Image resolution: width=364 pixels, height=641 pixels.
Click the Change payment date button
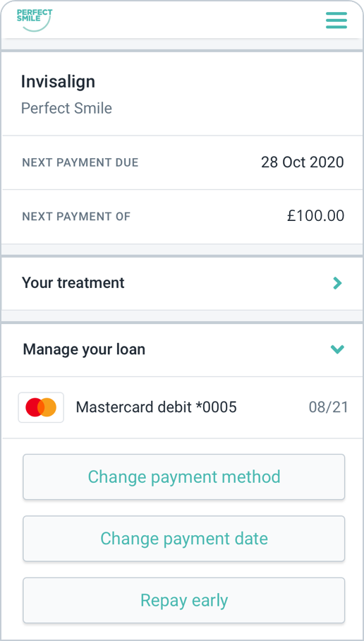(x=184, y=539)
